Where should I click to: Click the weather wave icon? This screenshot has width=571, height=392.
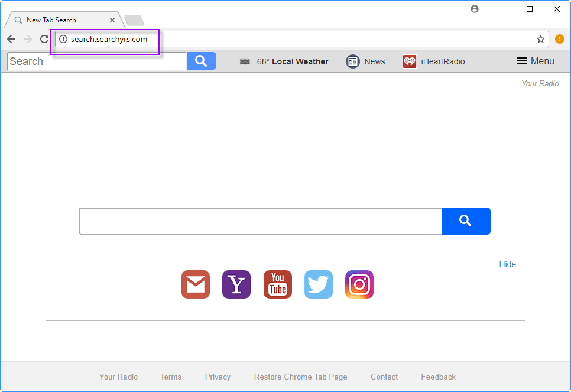[245, 61]
